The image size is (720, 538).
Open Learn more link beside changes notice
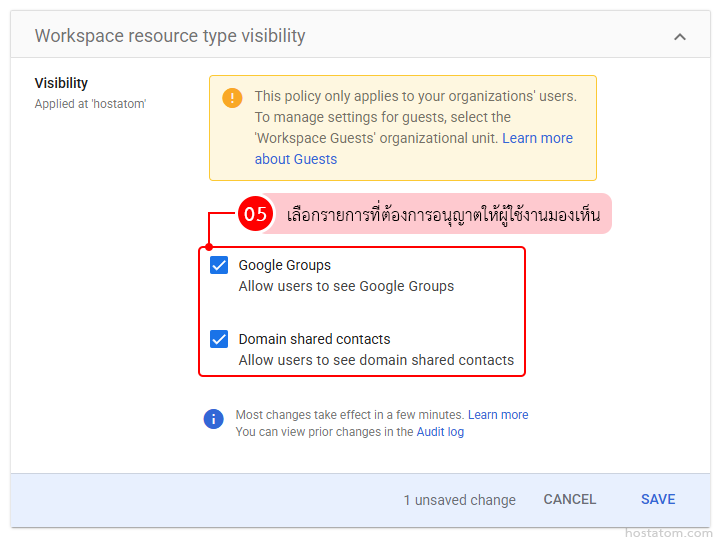(x=498, y=415)
